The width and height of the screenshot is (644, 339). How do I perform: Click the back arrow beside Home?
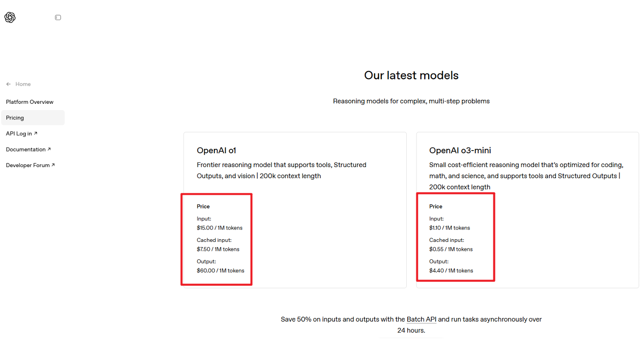(8, 84)
